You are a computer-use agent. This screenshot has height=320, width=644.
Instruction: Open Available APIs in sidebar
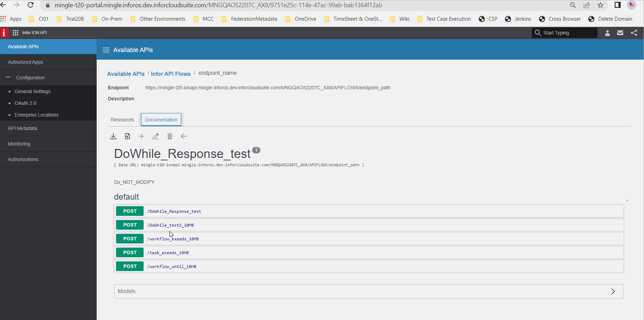pyautogui.click(x=48, y=47)
